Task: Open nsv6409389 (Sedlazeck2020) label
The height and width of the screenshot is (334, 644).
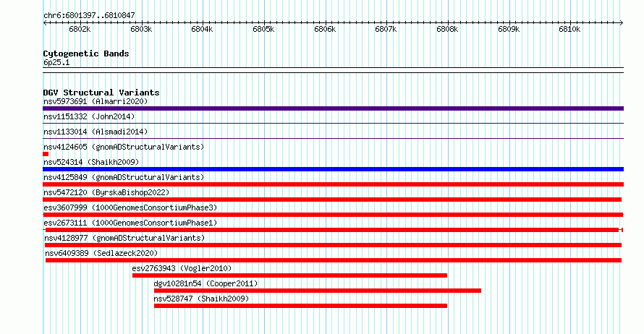Action: 101,253
